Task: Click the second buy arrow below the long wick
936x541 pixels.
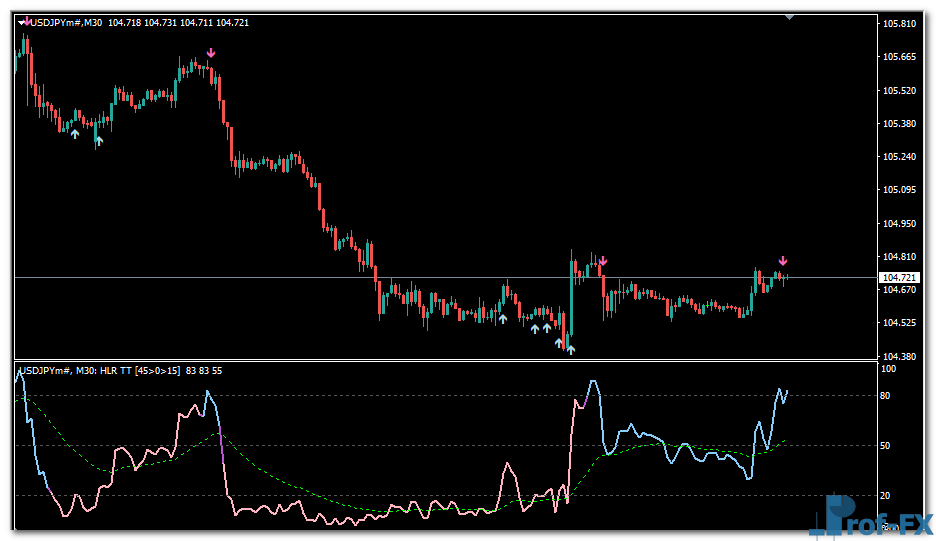Action: point(98,141)
